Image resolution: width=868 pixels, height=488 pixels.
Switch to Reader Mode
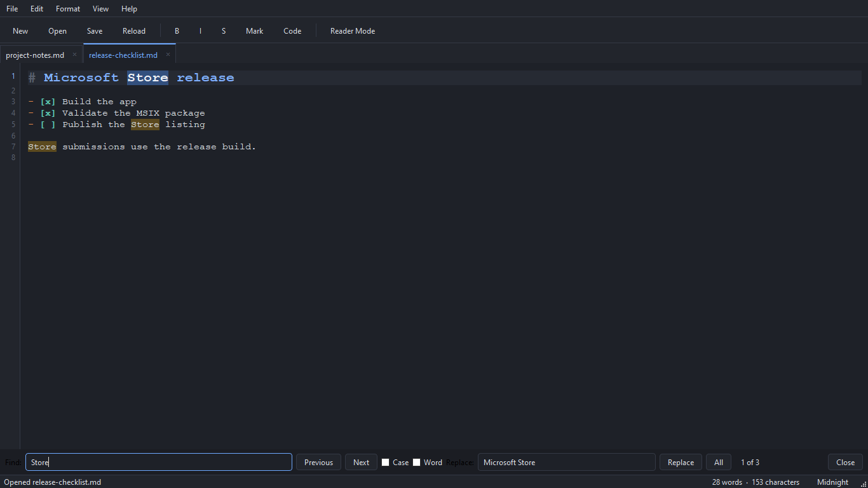tap(353, 31)
